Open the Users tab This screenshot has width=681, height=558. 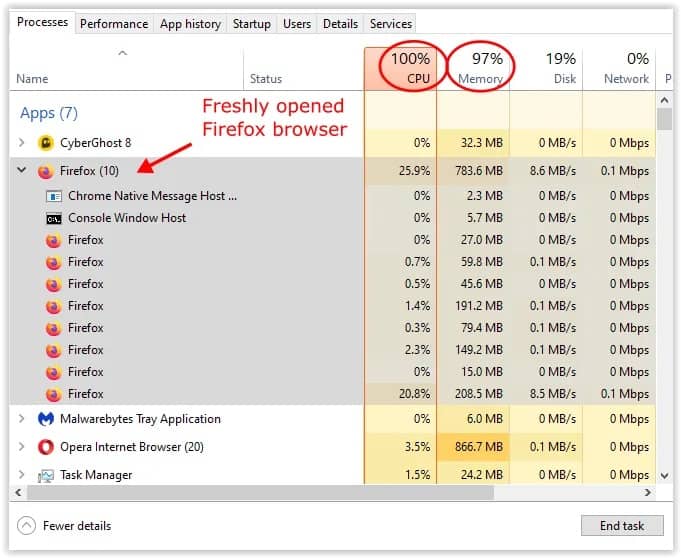pos(297,24)
